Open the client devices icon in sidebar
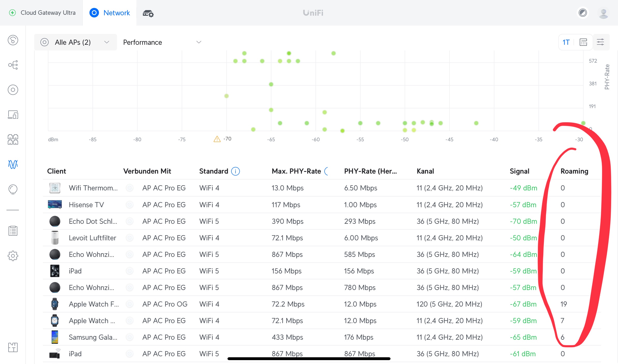This screenshot has width=618, height=364. pyautogui.click(x=13, y=115)
